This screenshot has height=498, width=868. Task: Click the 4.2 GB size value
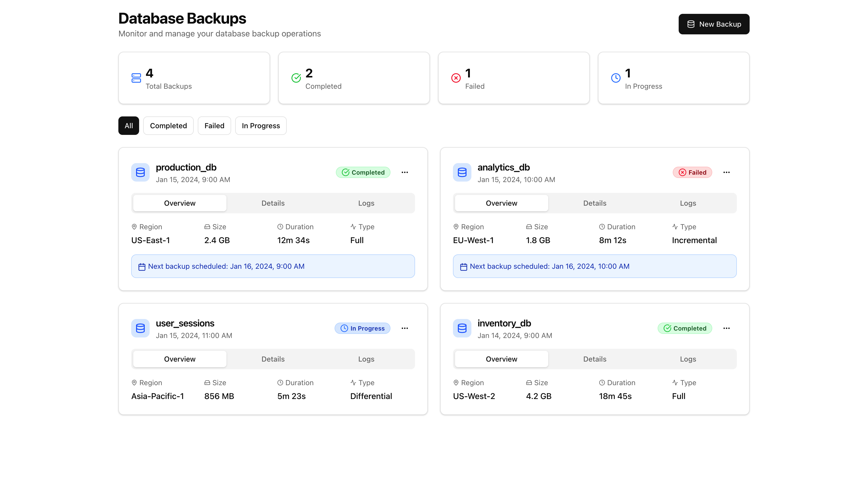coord(538,396)
